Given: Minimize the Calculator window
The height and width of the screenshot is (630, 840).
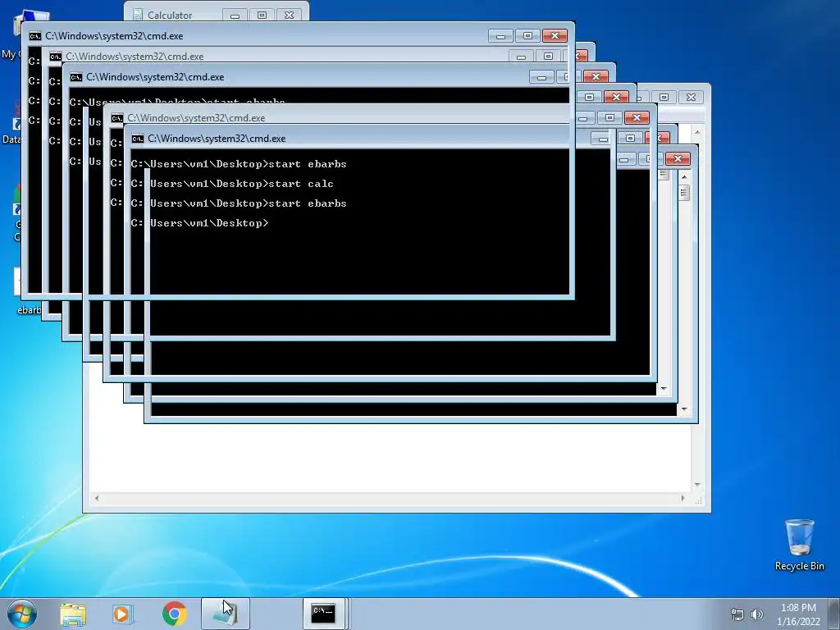Looking at the screenshot, I should tap(235, 16).
